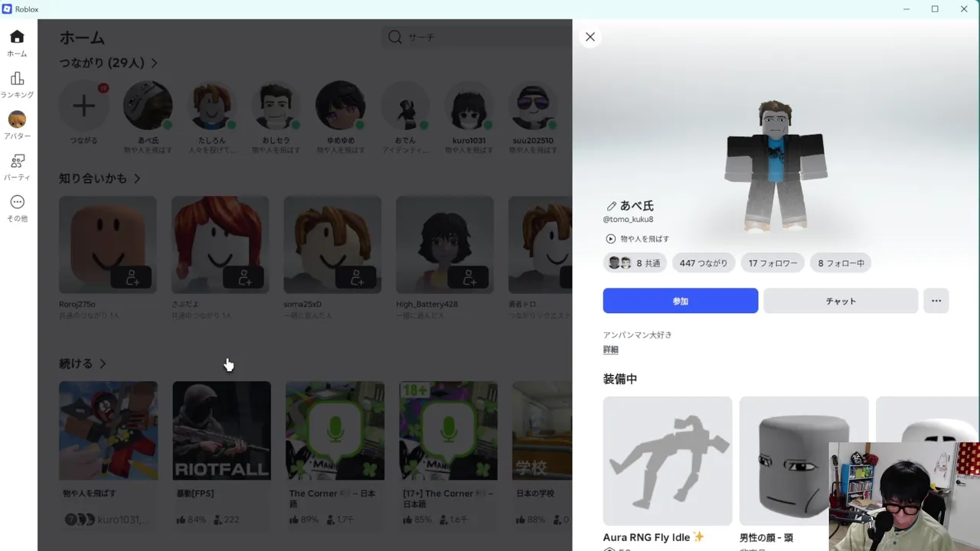Open the 日本の学校 game thumbnail

click(x=542, y=431)
